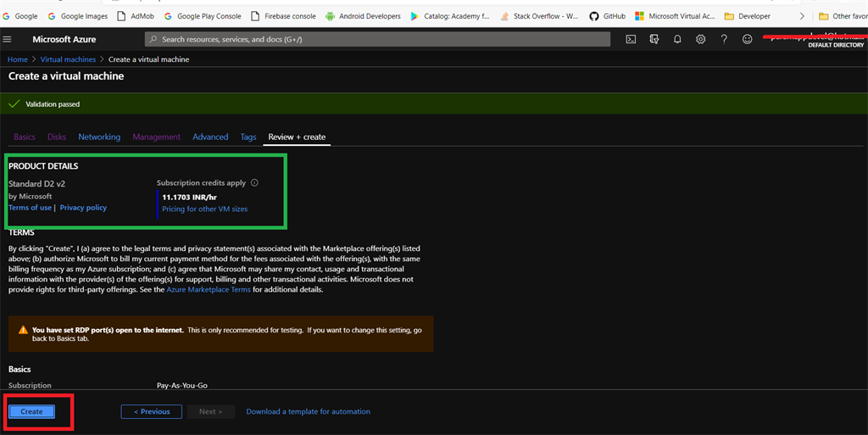Click the info icon beside Subscription credits apply
The width and height of the screenshot is (868, 435).
pos(254,182)
